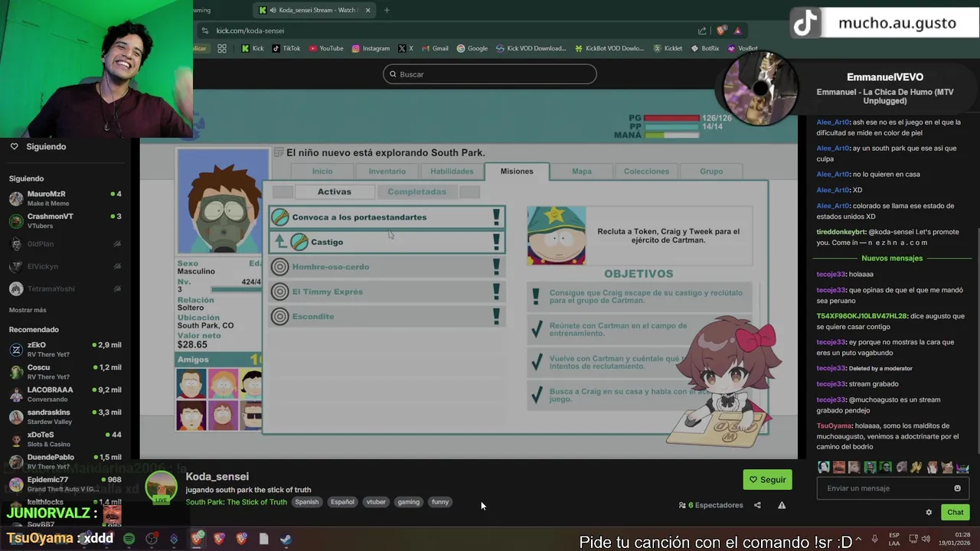Open DuendePablo recommended channel

pos(65,461)
